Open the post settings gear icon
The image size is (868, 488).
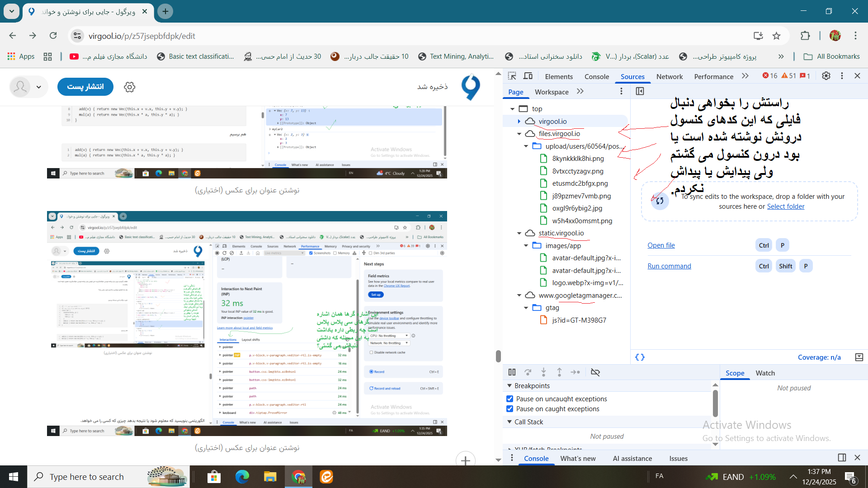(x=130, y=87)
